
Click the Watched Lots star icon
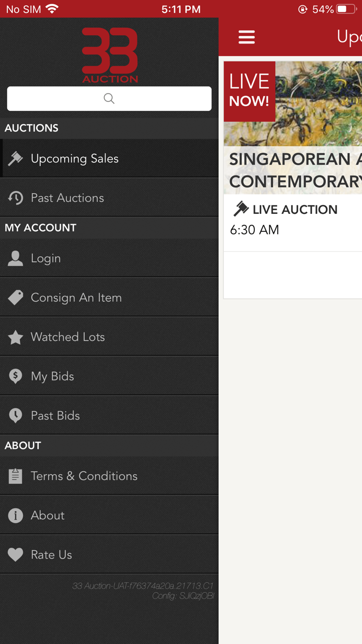click(x=16, y=336)
